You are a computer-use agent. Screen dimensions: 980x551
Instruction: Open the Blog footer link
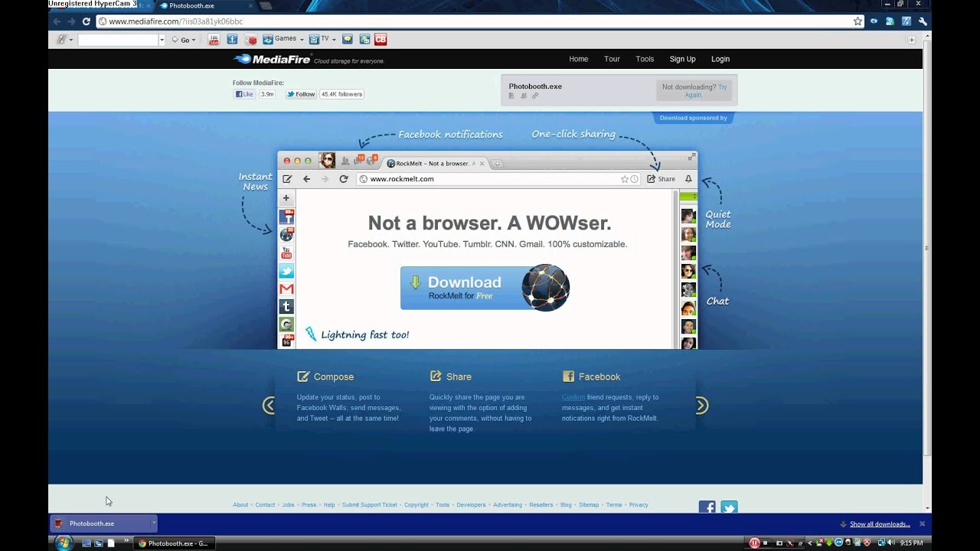point(566,505)
